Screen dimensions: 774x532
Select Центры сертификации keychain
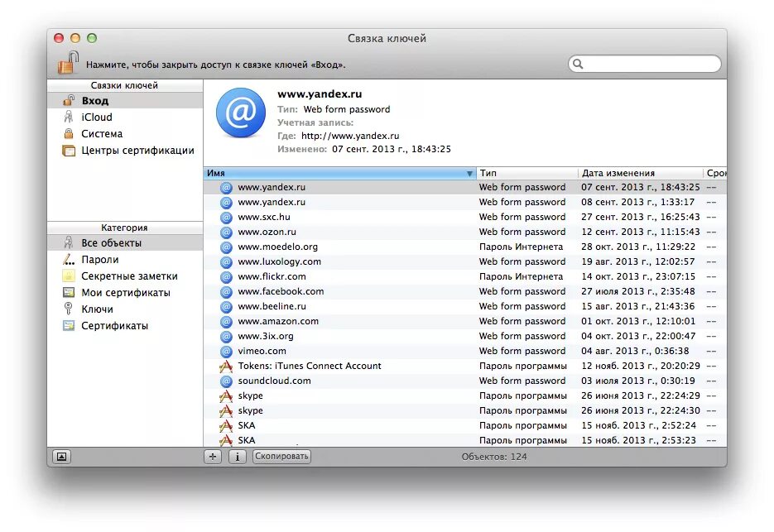pyautogui.click(x=125, y=151)
